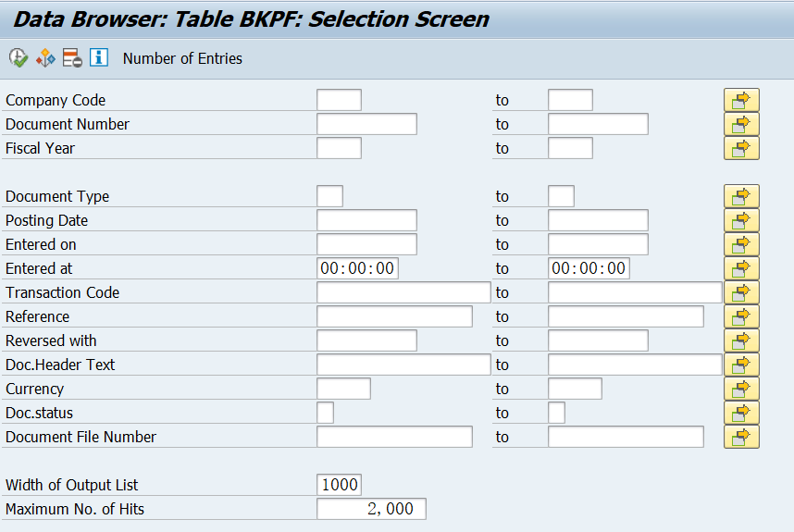Open multiple selection for Currency

(x=741, y=389)
